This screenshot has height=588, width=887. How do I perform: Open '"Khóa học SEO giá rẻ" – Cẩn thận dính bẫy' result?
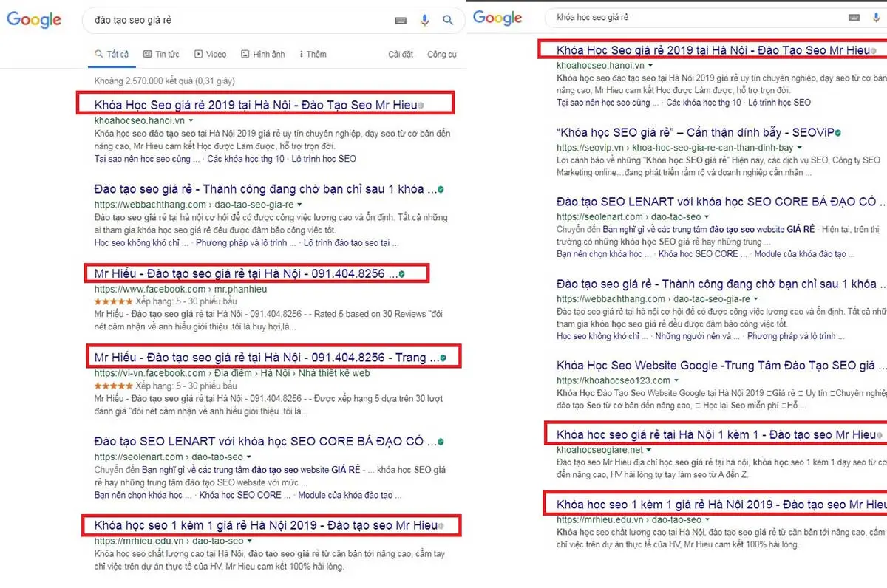coord(695,132)
